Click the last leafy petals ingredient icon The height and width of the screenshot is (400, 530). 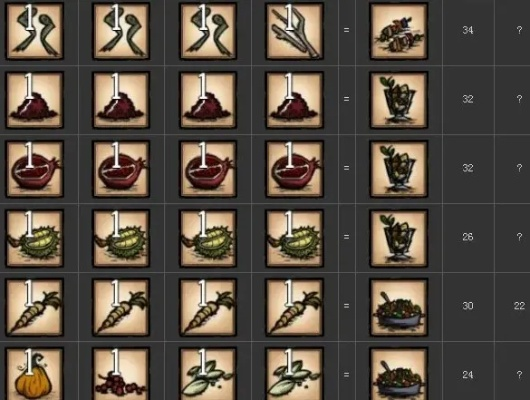click(x=295, y=374)
